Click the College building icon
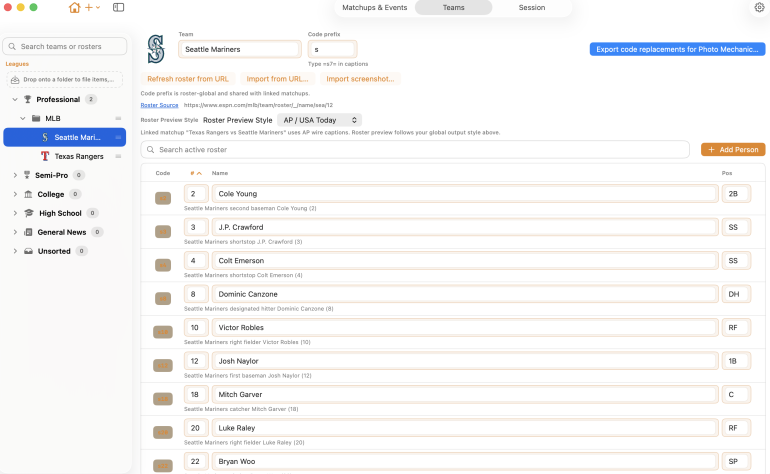This screenshot has height=474, width=770. pyautogui.click(x=28, y=194)
